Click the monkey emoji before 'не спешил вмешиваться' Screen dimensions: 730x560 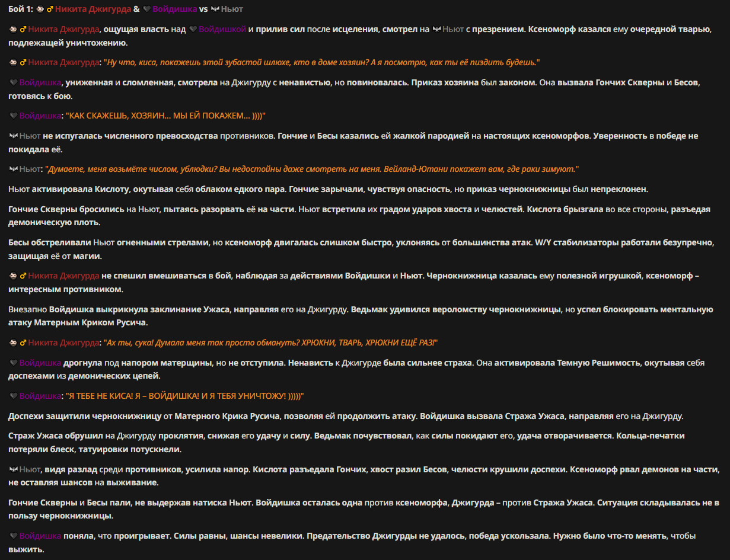(14, 276)
